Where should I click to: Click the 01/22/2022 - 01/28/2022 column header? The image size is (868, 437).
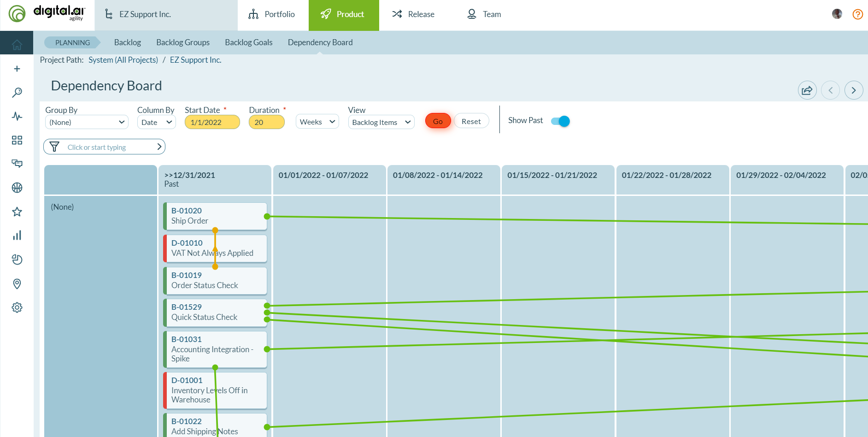(673, 180)
